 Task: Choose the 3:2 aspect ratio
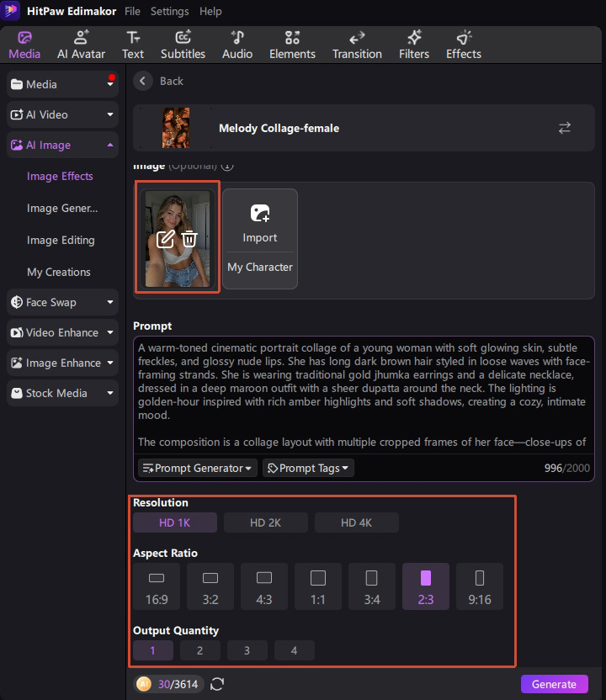point(210,586)
